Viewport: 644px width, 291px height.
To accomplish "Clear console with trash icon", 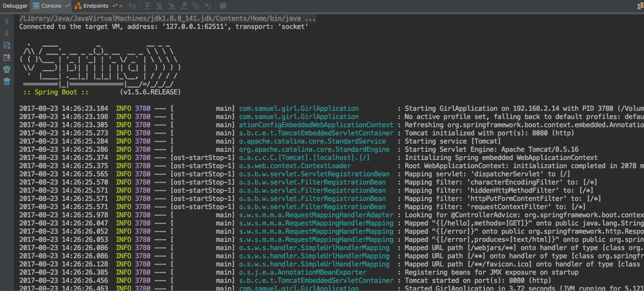I will point(7,81).
